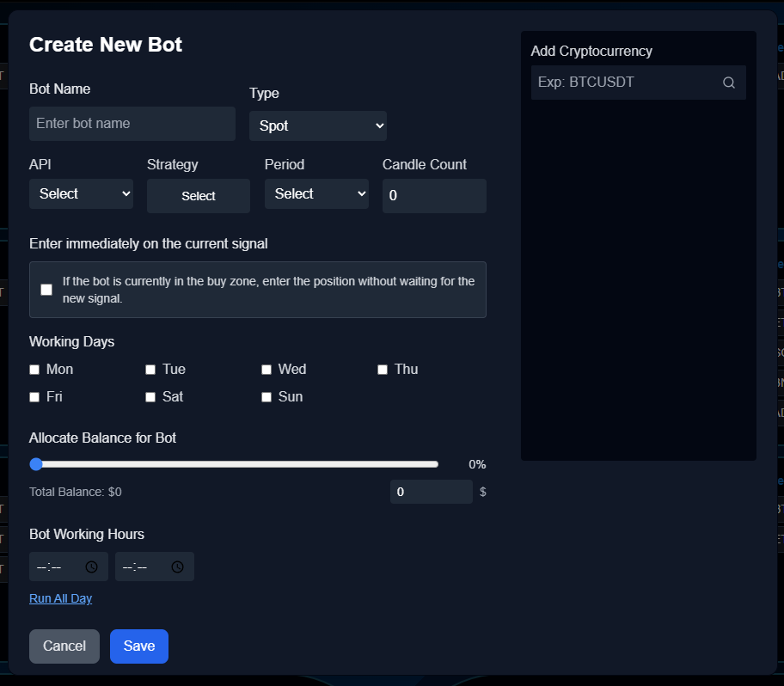This screenshot has height=686, width=784.
Task: Click the Create New Bot heading
Action: (106, 45)
